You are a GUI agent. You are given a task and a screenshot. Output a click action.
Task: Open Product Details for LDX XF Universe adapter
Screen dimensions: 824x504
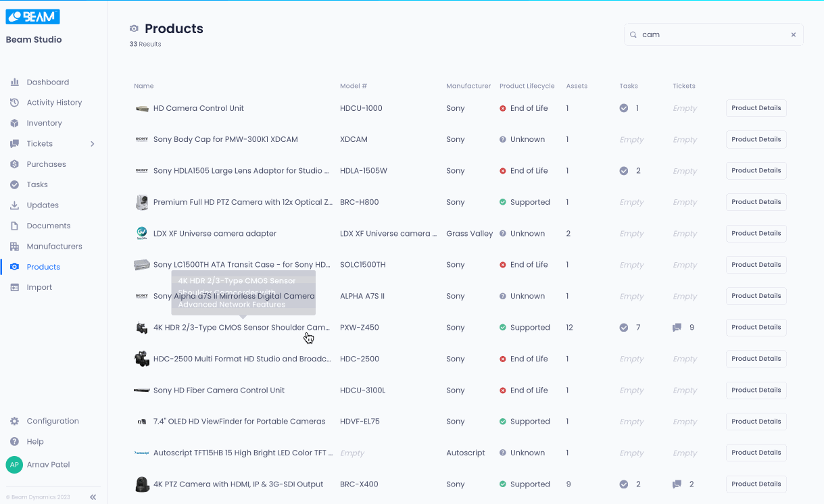[756, 233]
